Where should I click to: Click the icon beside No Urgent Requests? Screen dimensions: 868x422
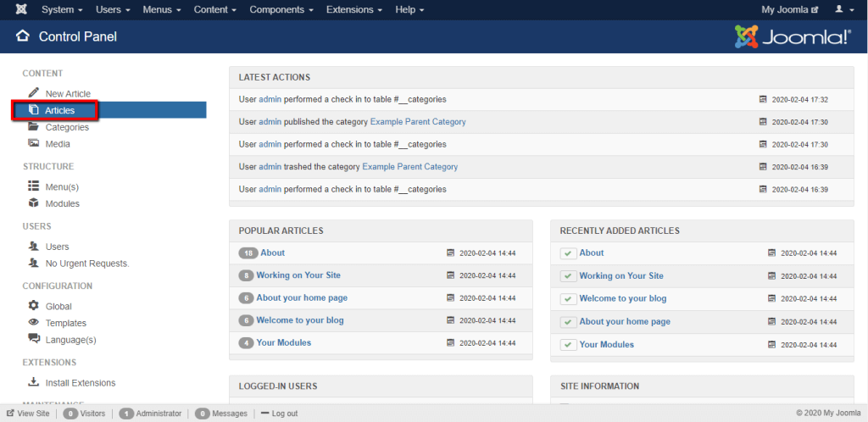(x=34, y=263)
